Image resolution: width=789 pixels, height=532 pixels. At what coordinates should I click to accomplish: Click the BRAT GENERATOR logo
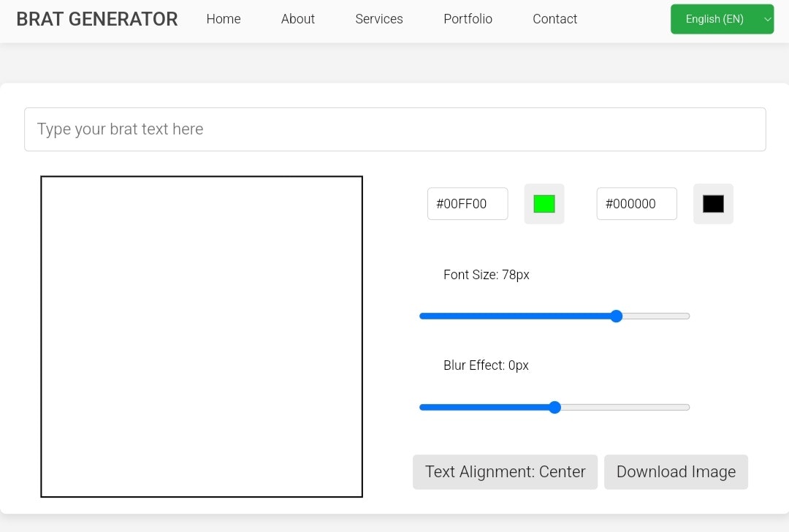96,19
